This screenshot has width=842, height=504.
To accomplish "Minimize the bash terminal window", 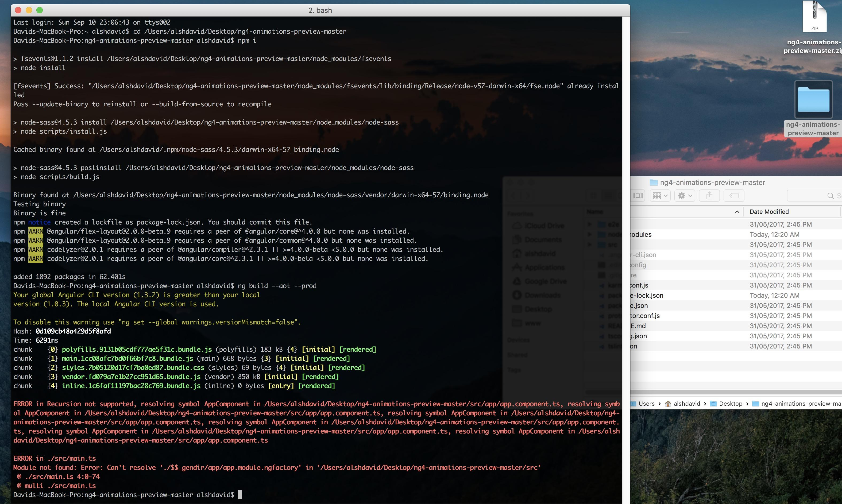I will pyautogui.click(x=29, y=10).
